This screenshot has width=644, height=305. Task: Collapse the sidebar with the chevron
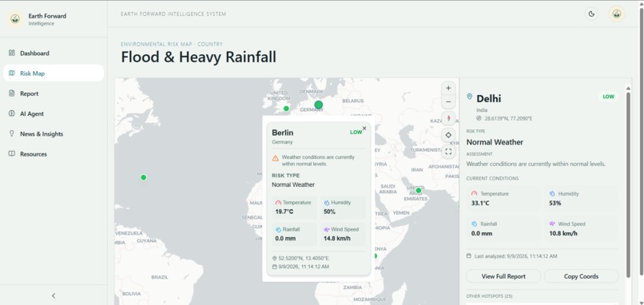(54, 295)
